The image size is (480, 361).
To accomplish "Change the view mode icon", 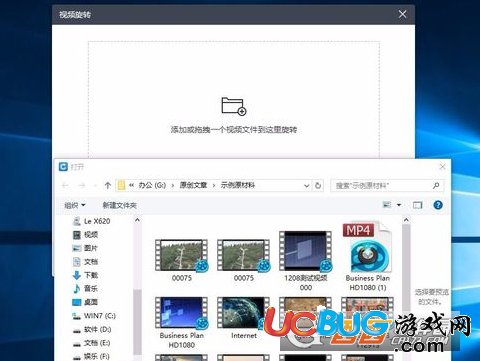I will [387, 205].
